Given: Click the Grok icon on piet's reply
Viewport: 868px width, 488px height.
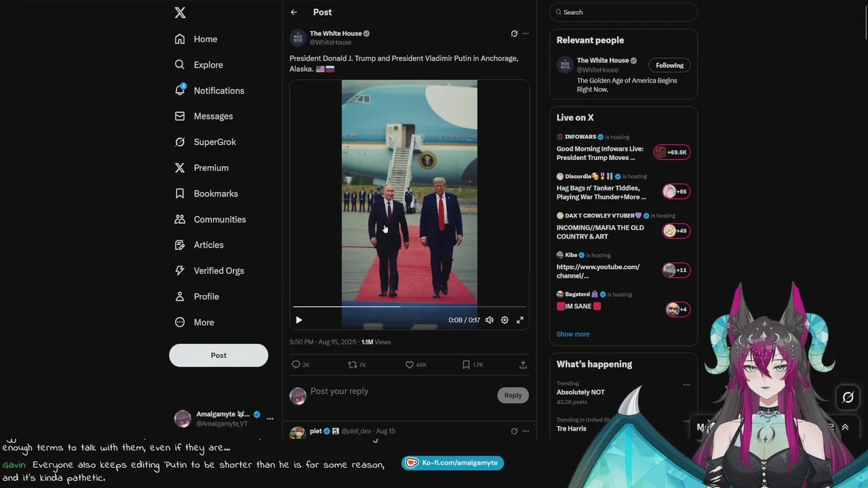Looking at the screenshot, I should click(x=514, y=431).
